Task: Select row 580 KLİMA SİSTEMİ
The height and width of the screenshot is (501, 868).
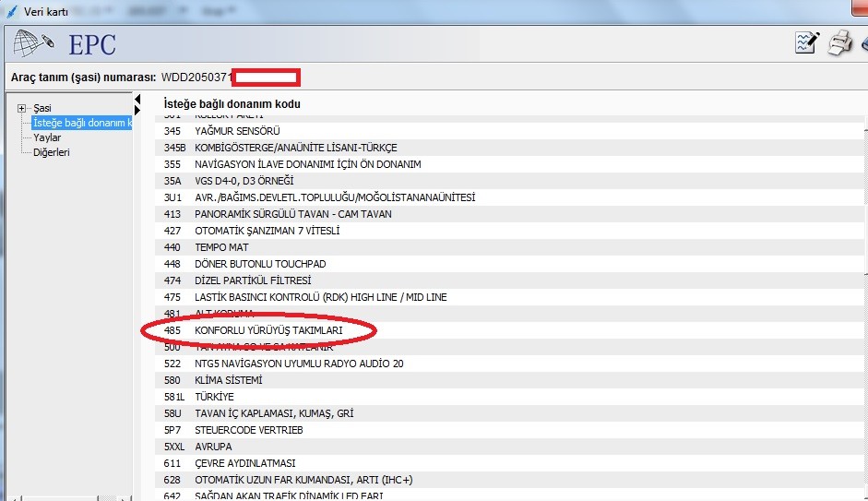Action: pyautogui.click(x=509, y=380)
